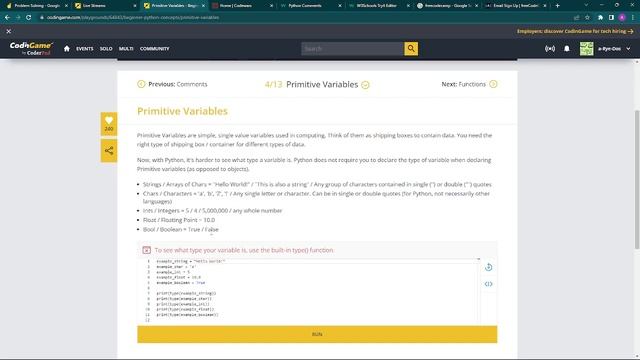Switch to the W3Schools Tryit Editor tab
640x360 pixels.
pos(378,6)
